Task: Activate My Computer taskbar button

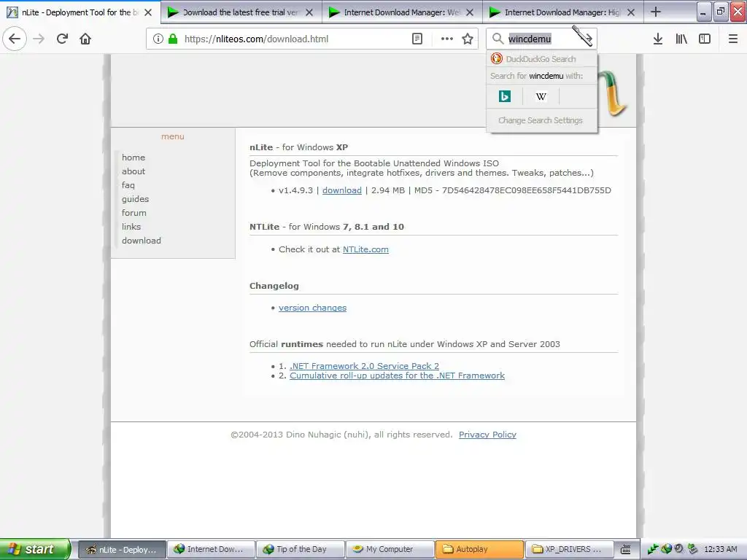Action: click(x=390, y=550)
